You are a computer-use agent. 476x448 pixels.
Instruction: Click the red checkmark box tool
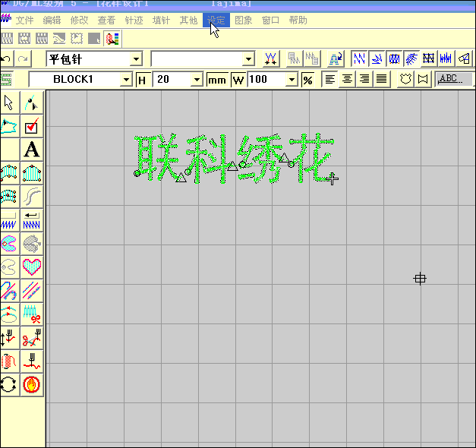(32, 127)
